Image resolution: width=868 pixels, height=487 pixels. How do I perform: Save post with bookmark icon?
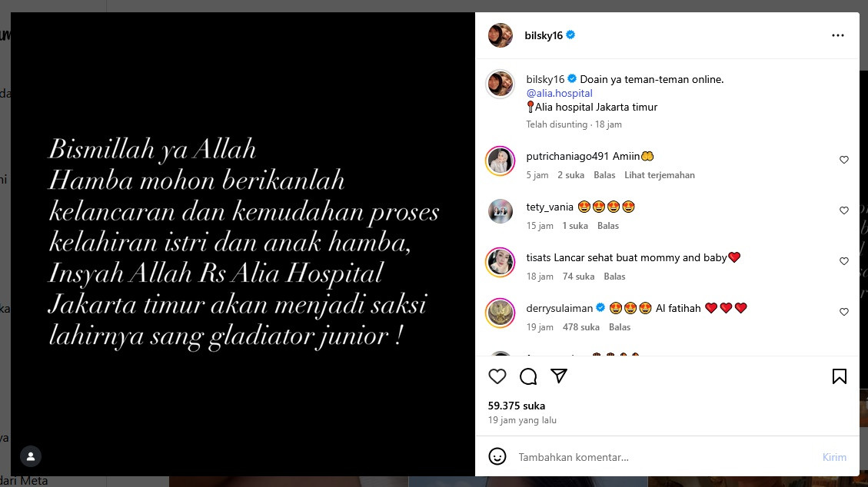[840, 376]
